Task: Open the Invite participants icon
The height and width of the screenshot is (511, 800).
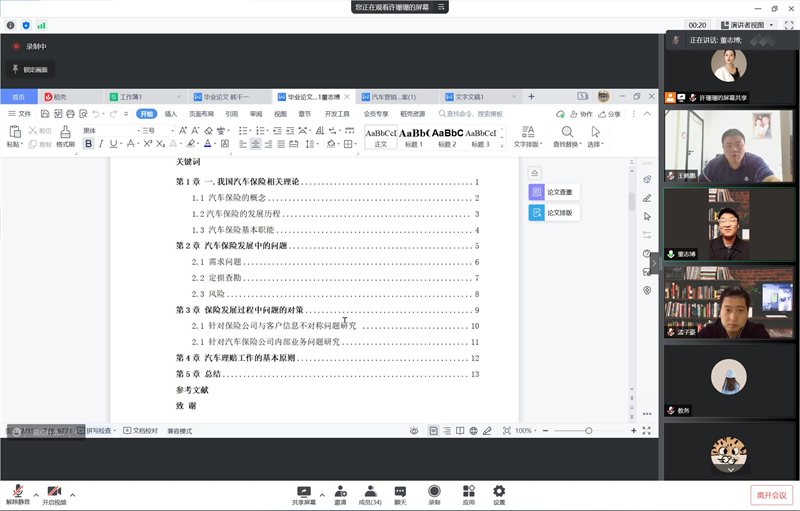Action: click(341, 491)
